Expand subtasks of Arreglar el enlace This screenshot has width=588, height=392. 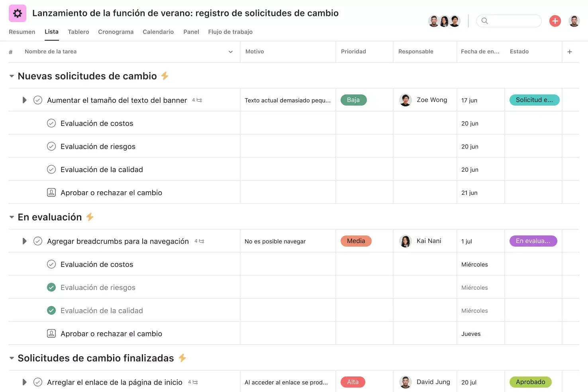[24, 382]
